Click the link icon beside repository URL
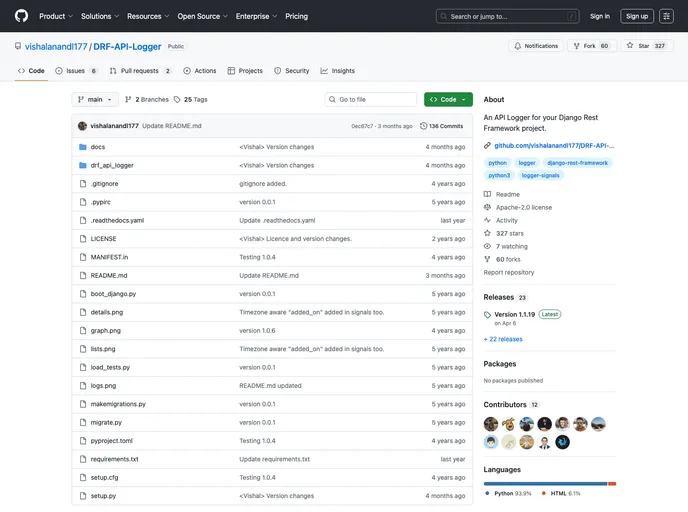This screenshot has height=512, width=688. pos(487,146)
